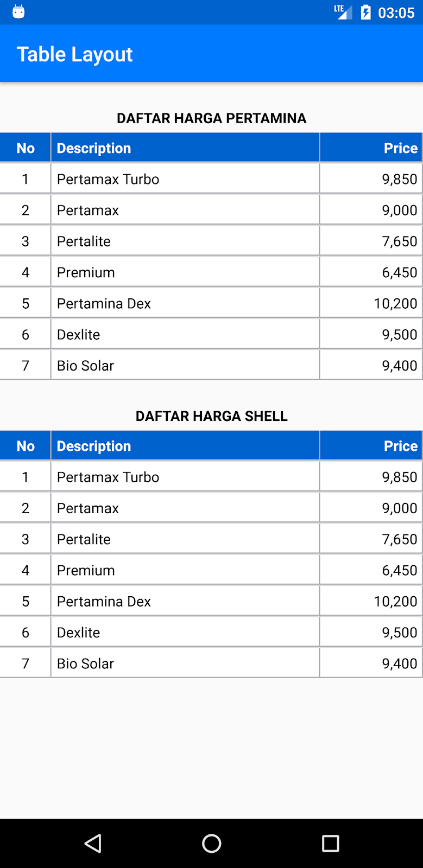Tap the Recents square button
The image size is (423, 868).
[330, 844]
